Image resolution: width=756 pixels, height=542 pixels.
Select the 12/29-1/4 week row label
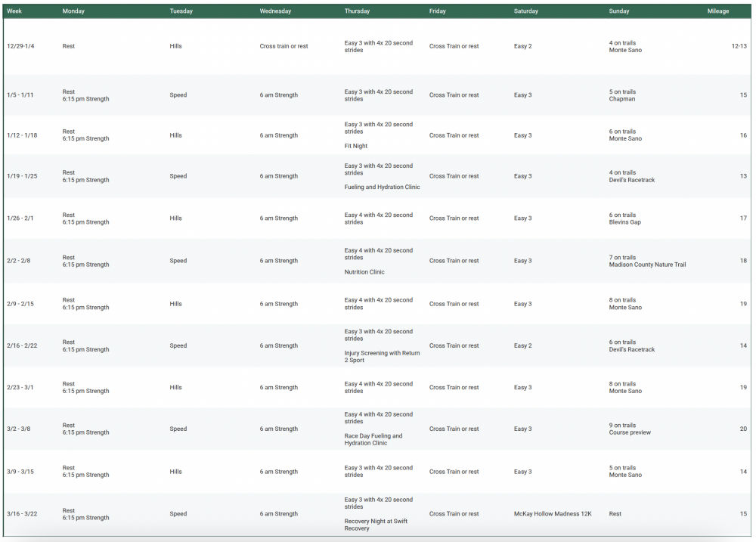click(x=20, y=47)
